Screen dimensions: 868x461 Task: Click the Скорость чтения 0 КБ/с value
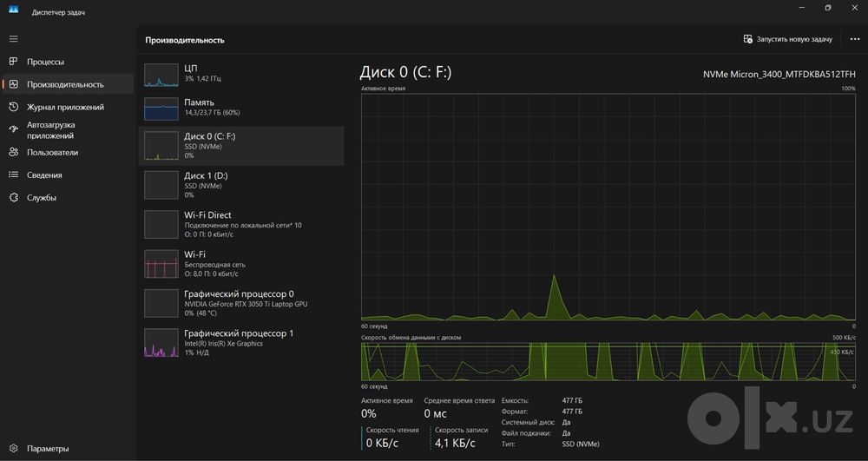pos(382,444)
